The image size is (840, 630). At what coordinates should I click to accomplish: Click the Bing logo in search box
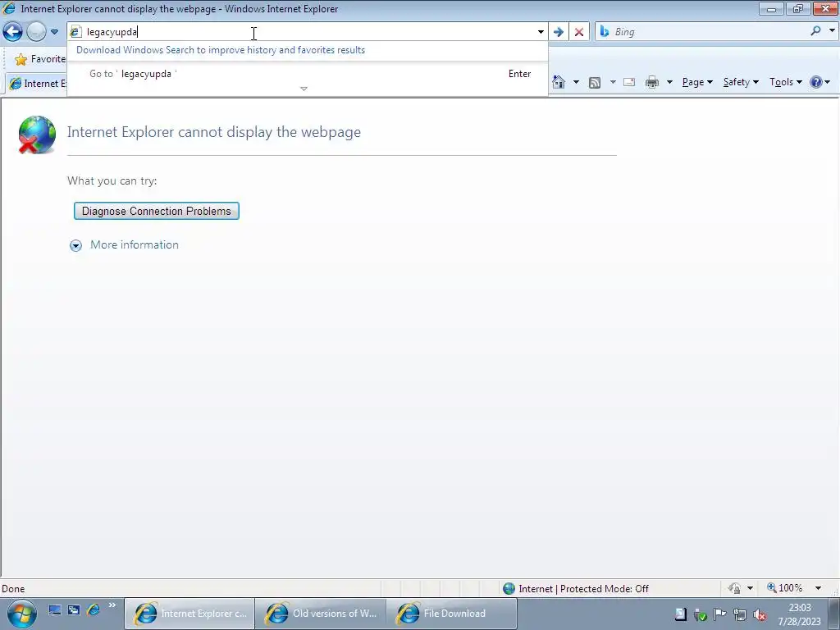(605, 32)
